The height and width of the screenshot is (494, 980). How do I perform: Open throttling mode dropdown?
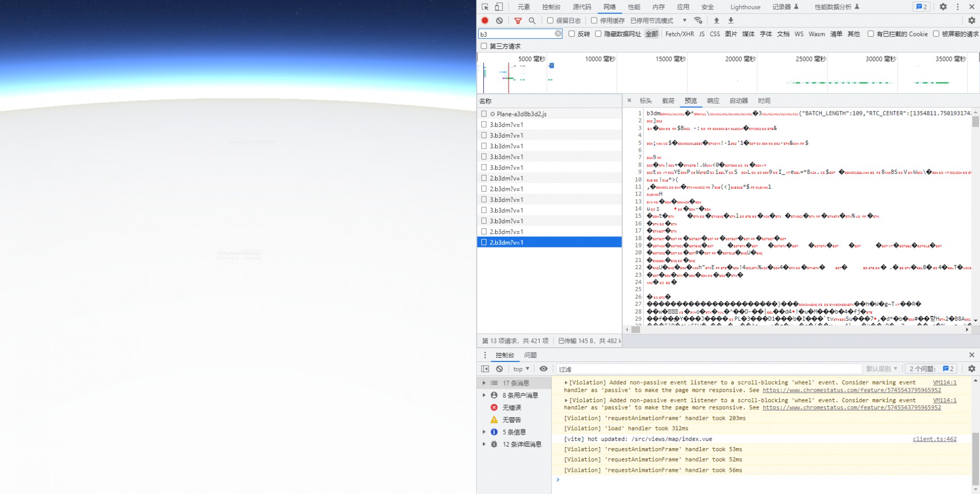(x=659, y=21)
